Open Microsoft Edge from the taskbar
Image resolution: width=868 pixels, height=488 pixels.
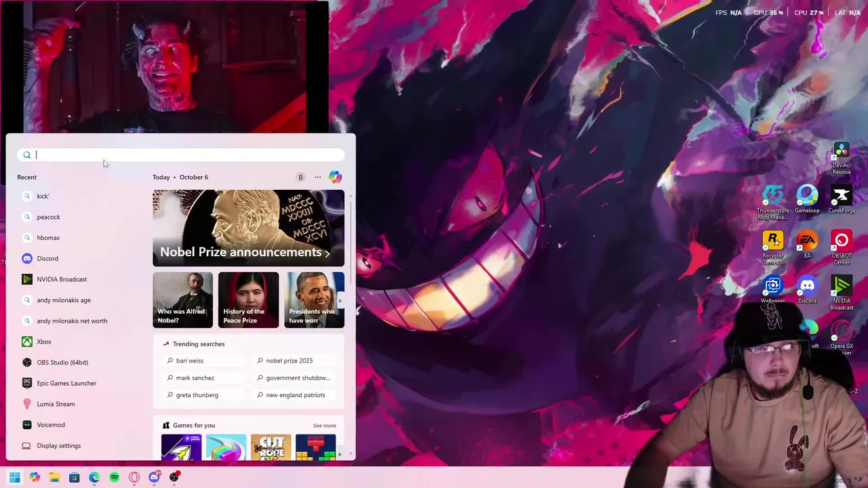click(x=94, y=477)
